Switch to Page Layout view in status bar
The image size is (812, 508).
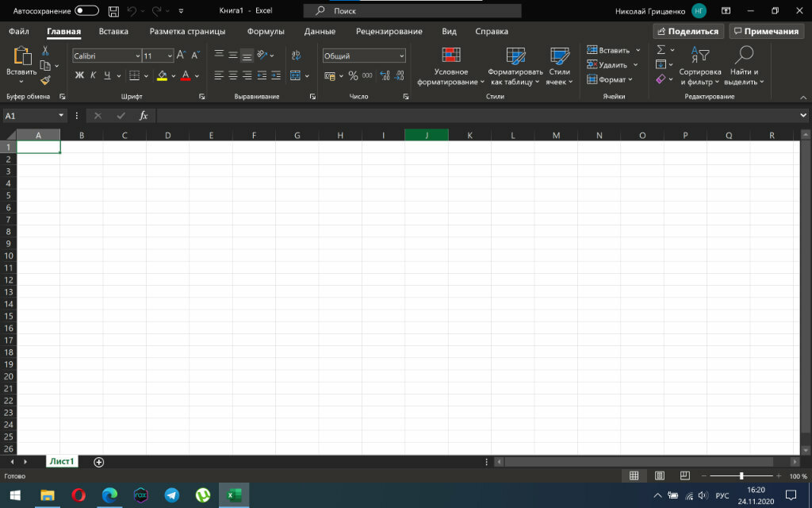pyautogui.click(x=659, y=476)
